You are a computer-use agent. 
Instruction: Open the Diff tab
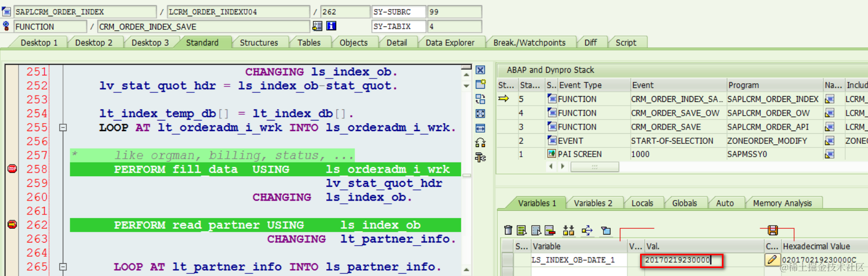tap(591, 42)
